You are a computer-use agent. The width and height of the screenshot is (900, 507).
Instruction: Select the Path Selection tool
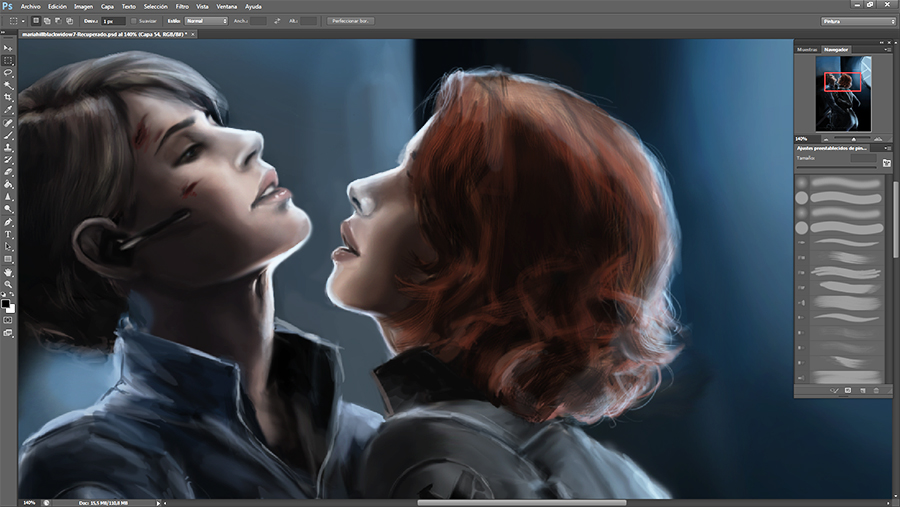[x=8, y=247]
